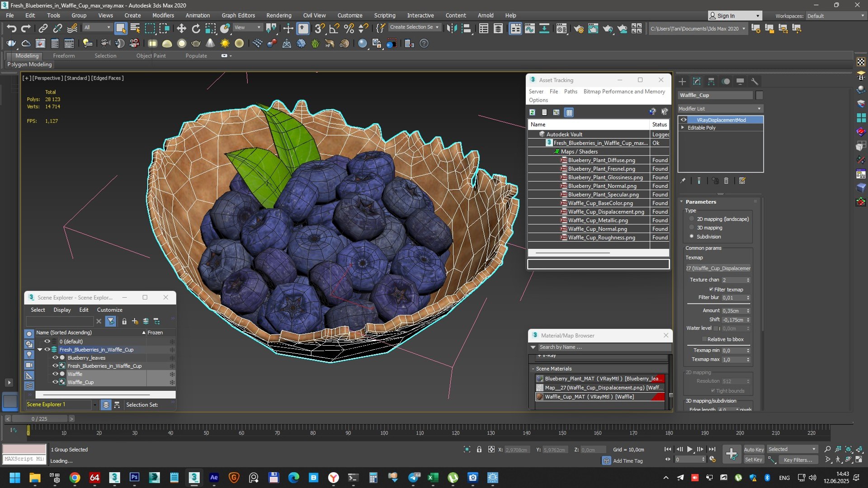Open the selection filter All dropdown
The image size is (868, 488).
click(x=97, y=28)
